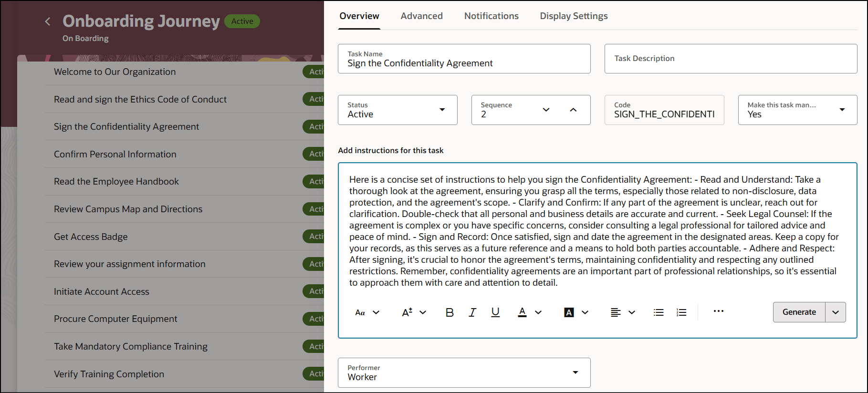Decrease the Sequence value with the down chevron
Viewport: 868px width, 393px height.
click(x=546, y=110)
